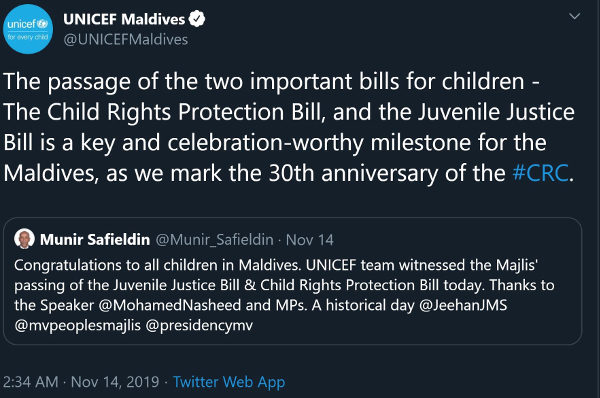The width and height of the screenshot is (600, 398).
Task: Open the @UNICEFMaldives handle link
Action: (x=126, y=40)
